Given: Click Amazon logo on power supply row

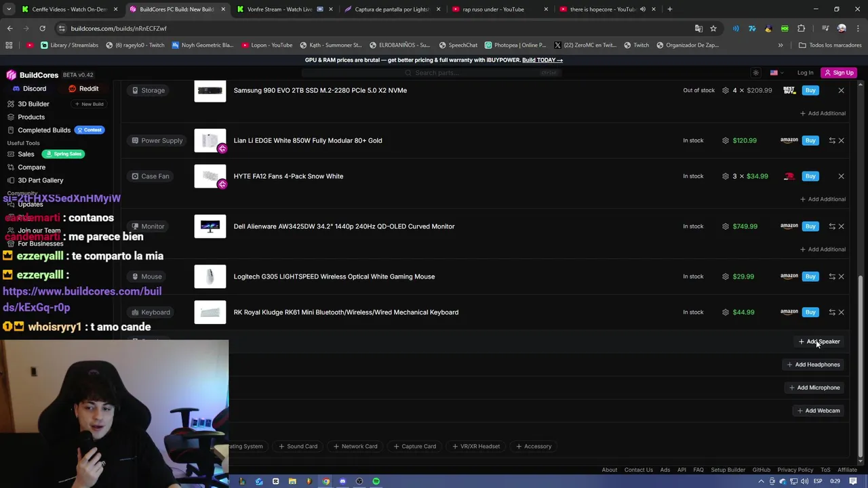Looking at the screenshot, I should (x=789, y=140).
